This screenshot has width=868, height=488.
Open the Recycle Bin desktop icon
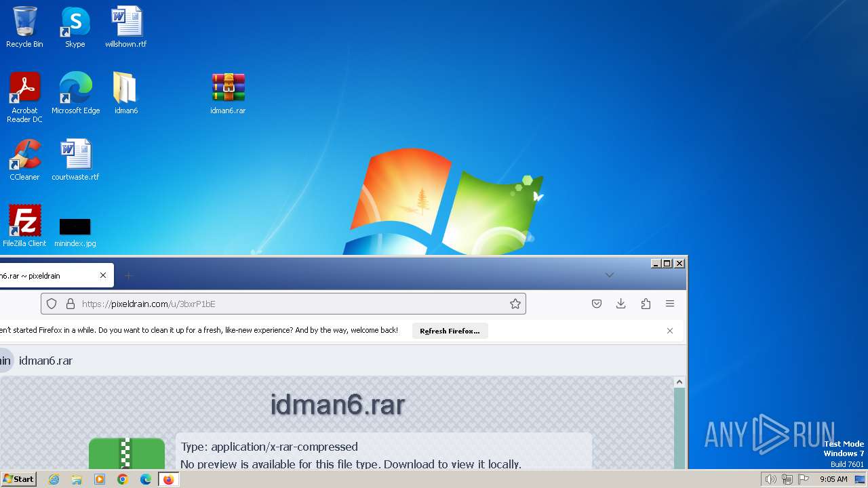click(24, 27)
